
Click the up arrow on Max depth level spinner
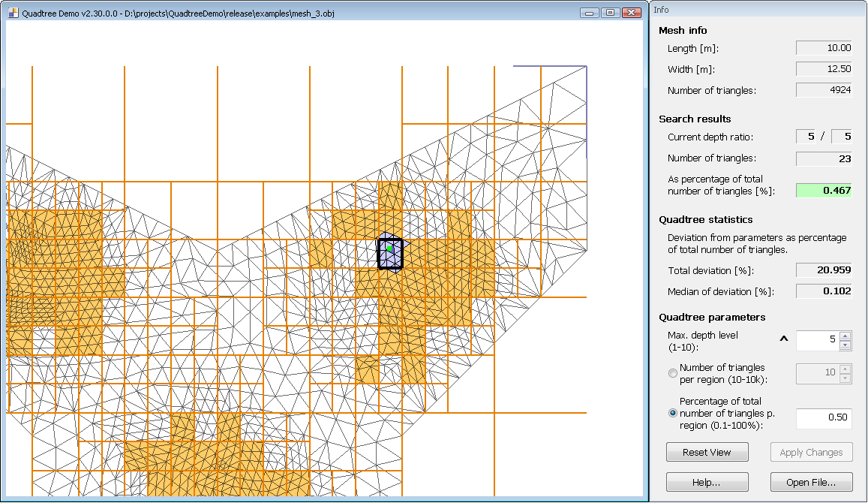tap(846, 336)
